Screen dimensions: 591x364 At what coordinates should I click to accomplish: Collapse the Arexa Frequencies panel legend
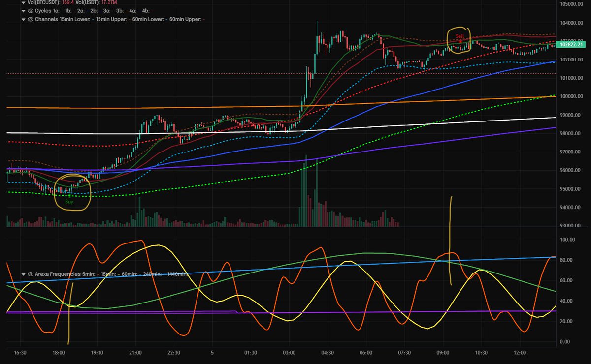point(23,274)
